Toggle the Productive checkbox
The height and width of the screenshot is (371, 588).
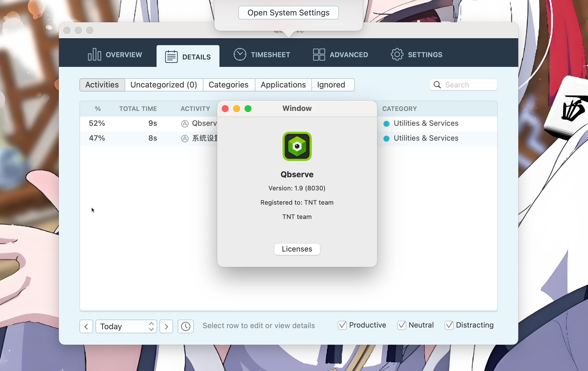pos(342,325)
